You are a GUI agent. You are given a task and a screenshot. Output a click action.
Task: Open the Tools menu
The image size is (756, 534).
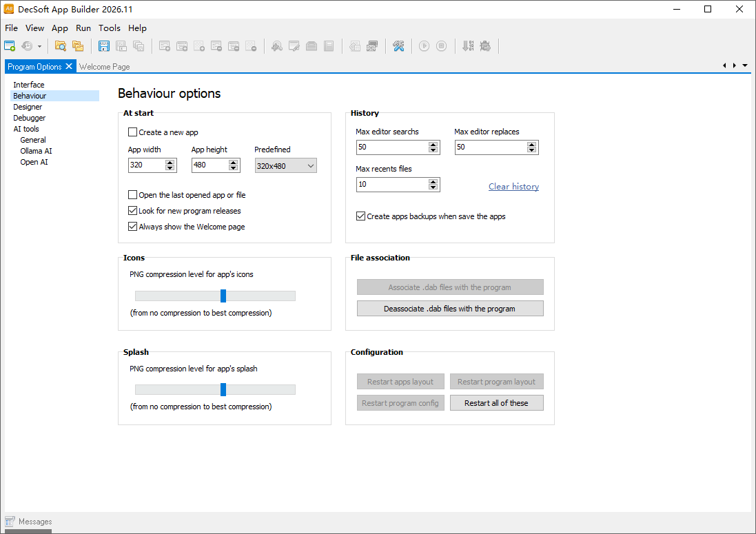tap(110, 28)
